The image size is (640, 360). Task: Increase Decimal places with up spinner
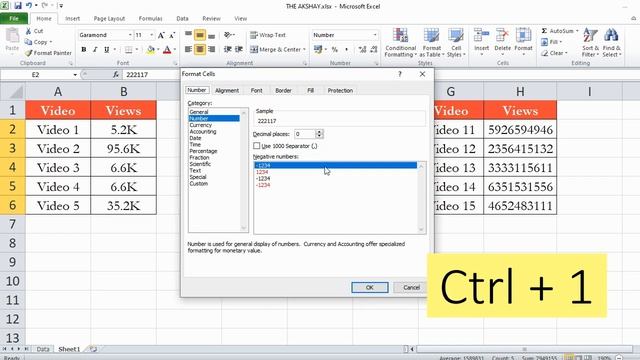pos(320,132)
